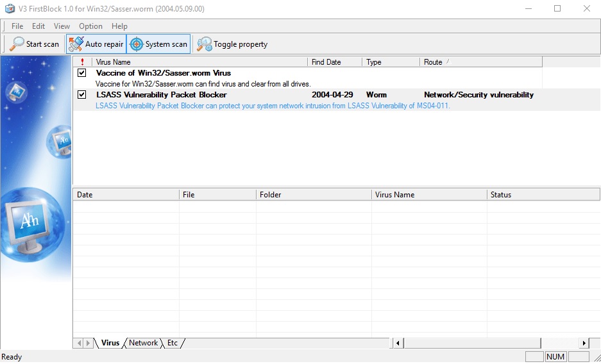The image size is (601, 364).
Task: Click tab strip scroll-left arrow
Action: point(79,343)
